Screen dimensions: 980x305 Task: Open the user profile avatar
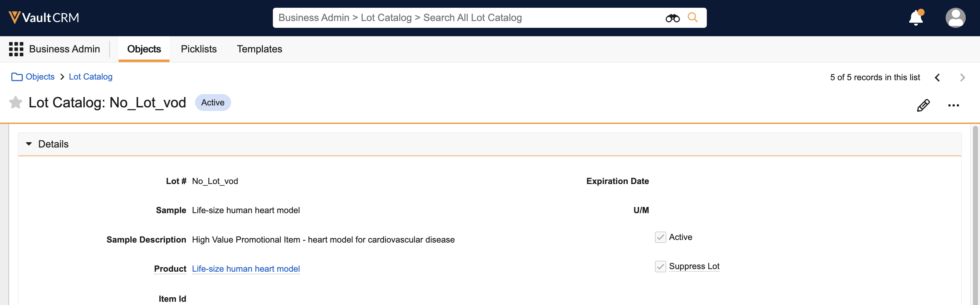click(955, 18)
